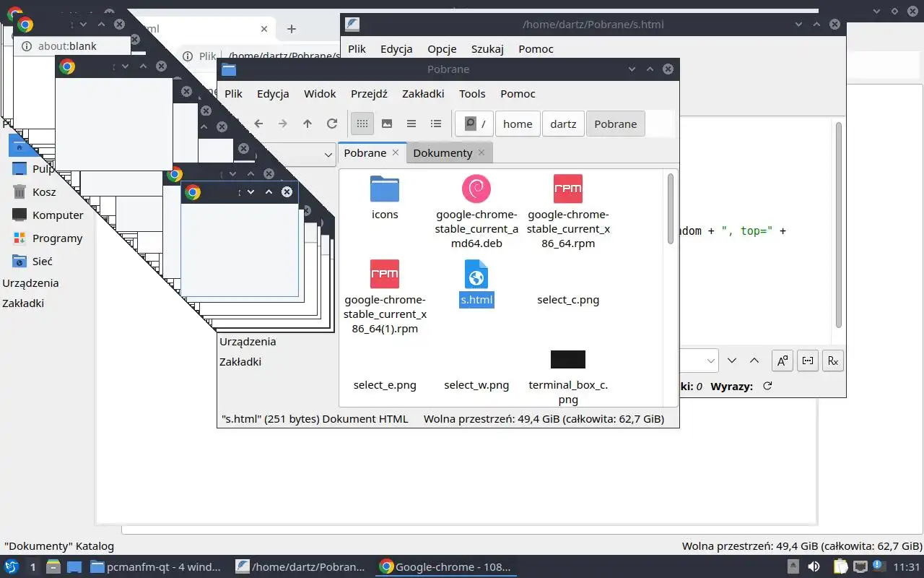Switch to /home/dartz/Pobrane editor taskbar entry
The height and width of the screenshot is (578, 924).
pos(301,567)
